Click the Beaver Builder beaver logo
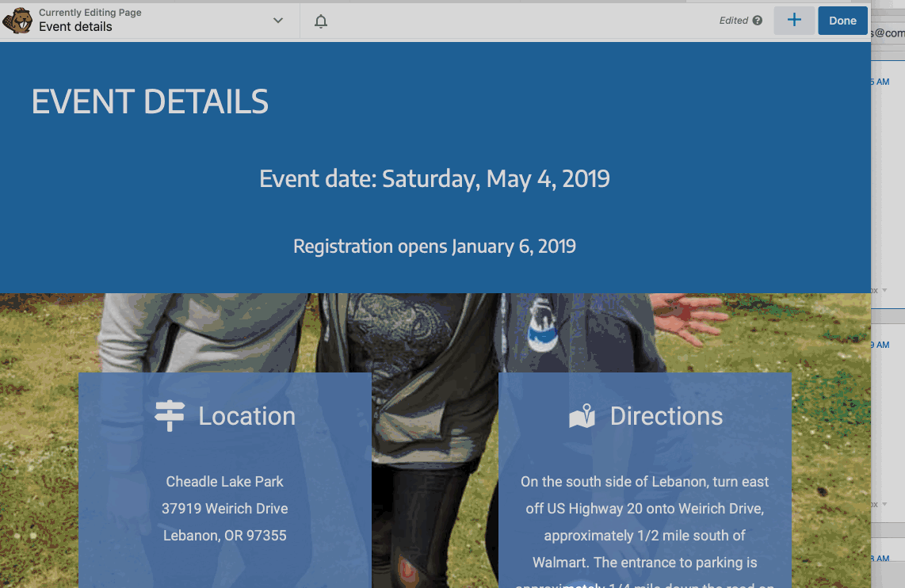Viewport: 905px width, 588px height. 17,21
